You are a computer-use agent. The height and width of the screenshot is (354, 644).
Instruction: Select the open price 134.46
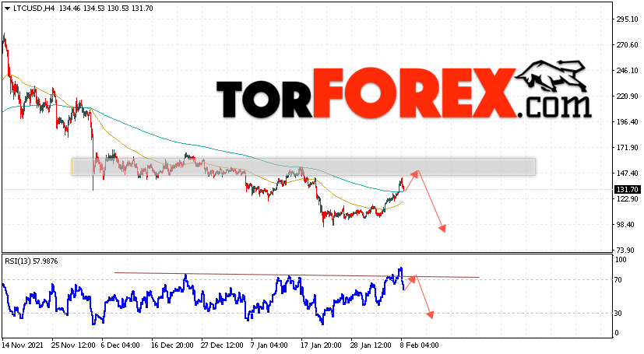[70, 9]
